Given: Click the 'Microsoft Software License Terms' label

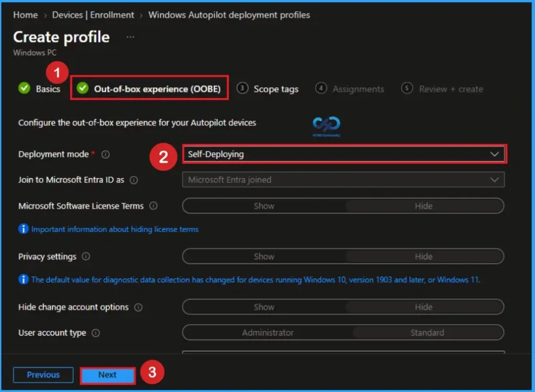Looking at the screenshot, I should (81, 206).
